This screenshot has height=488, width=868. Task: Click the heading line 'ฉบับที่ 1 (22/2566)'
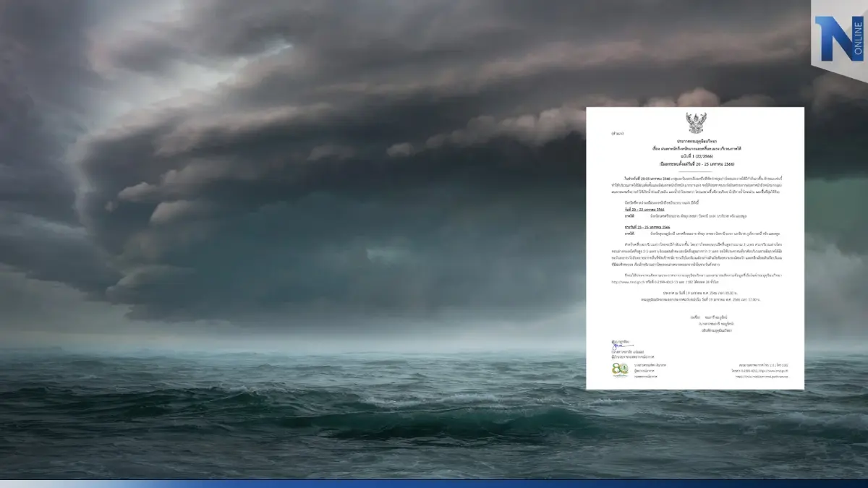(695, 155)
